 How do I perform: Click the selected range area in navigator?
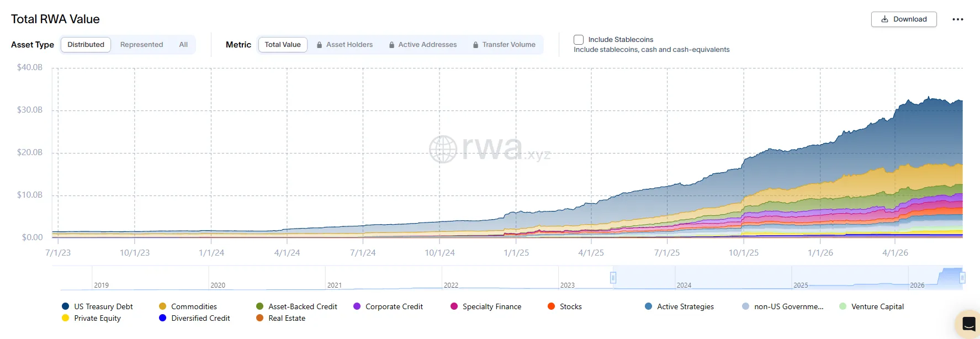click(x=787, y=278)
